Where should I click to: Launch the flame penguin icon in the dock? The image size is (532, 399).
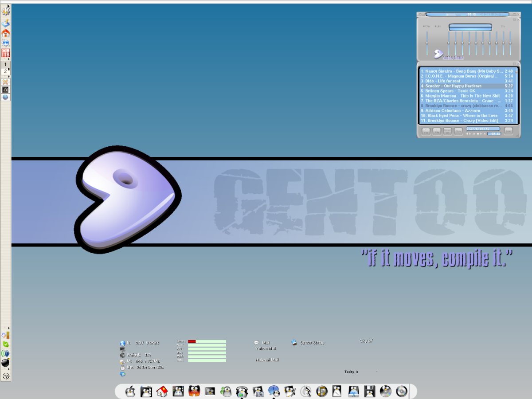[x=194, y=391]
